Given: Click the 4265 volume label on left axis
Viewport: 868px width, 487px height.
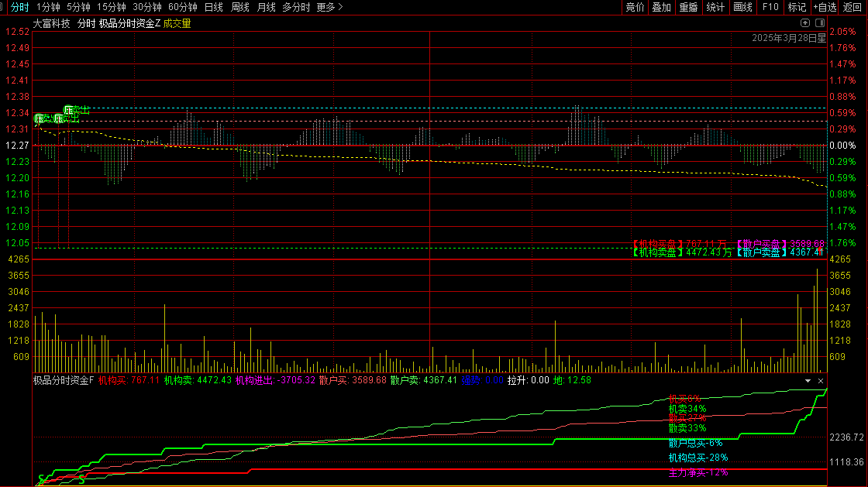Looking at the screenshot, I should (x=19, y=259).
